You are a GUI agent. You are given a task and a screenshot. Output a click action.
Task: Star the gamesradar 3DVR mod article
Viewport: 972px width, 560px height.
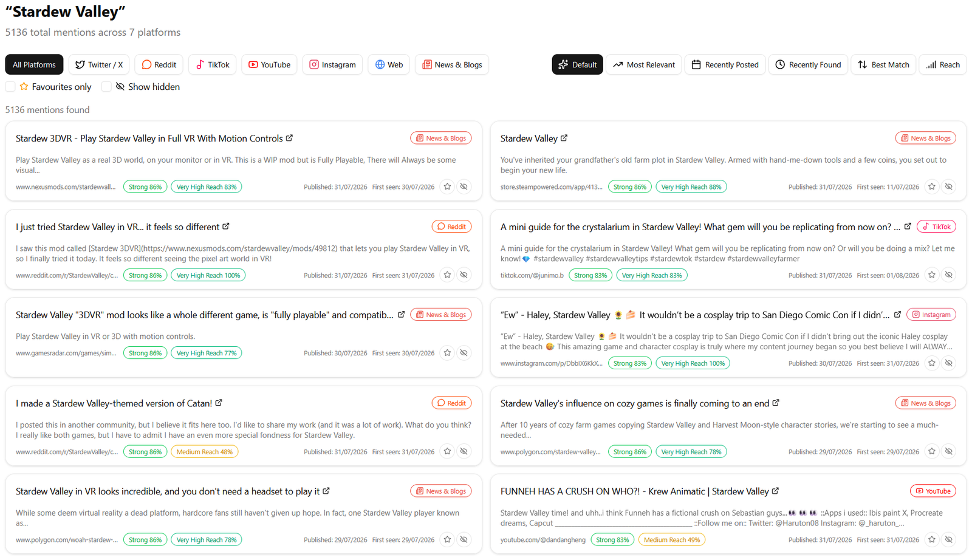pos(448,353)
